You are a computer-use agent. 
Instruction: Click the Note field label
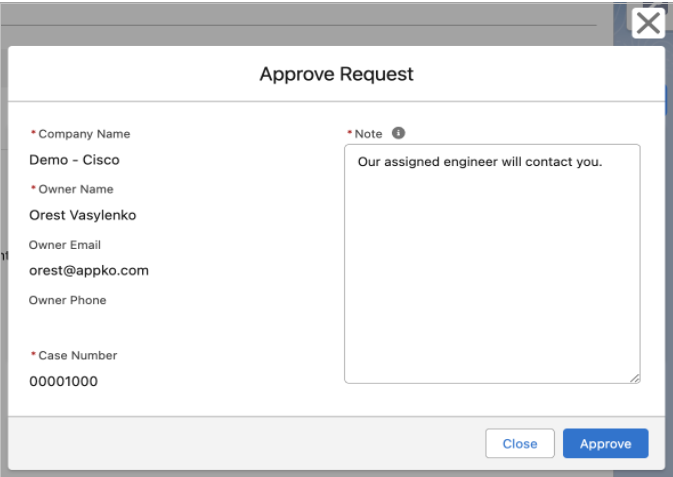tap(368, 134)
